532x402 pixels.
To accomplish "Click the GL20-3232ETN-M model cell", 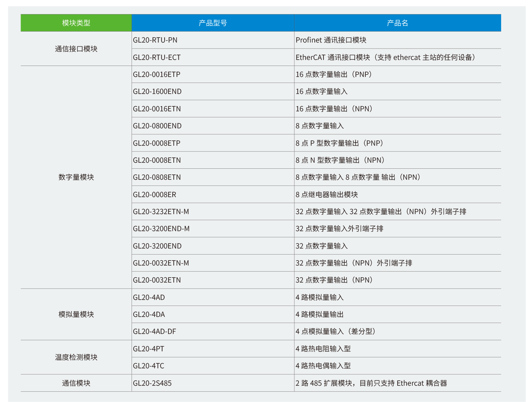I will 161,212.
